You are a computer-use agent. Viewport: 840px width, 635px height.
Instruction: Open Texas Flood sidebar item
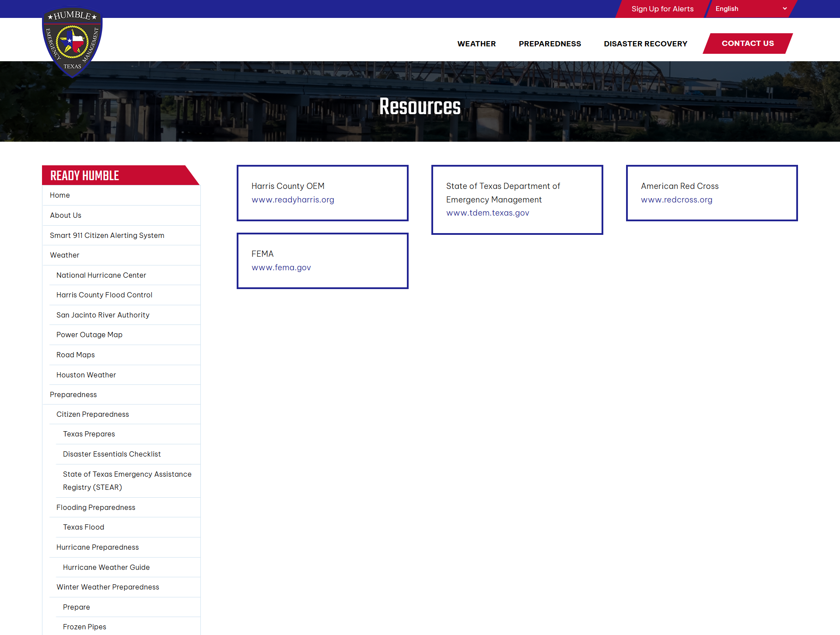tap(128, 527)
